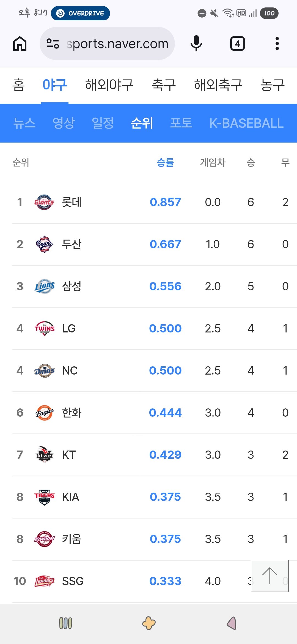Switch to the 축구 tab
The width and height of the screenshot is (297, 644).
tap(164, 85)
